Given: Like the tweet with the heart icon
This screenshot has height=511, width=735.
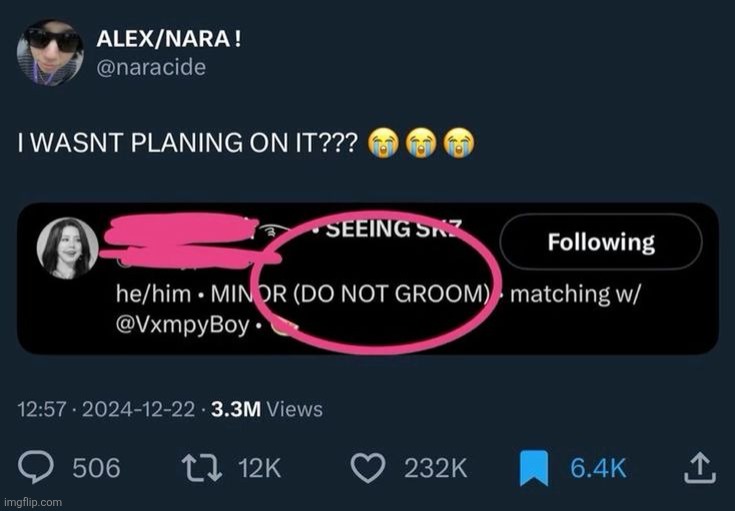Looking at the screenshot, I should (x=372, y=467).
